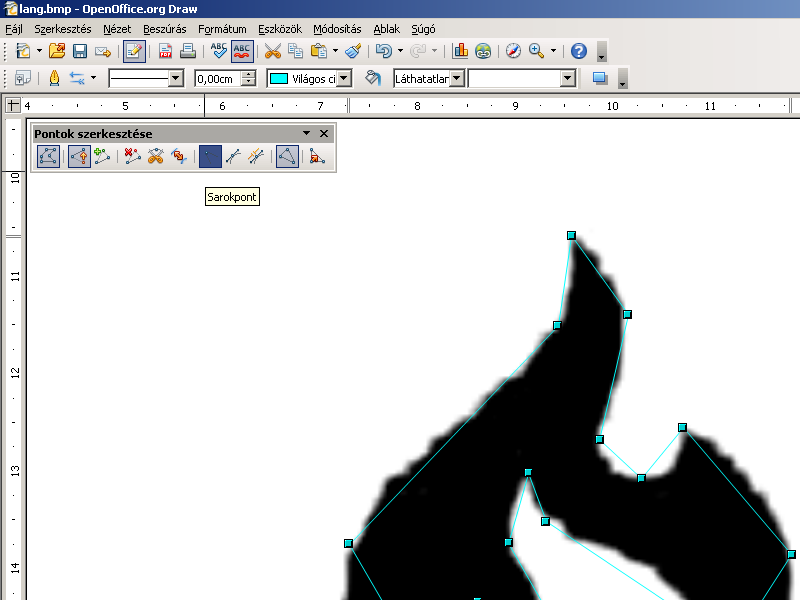Open the Módosítás menu
This screenshot has height=600, width=800.
(x=337, y=29)
